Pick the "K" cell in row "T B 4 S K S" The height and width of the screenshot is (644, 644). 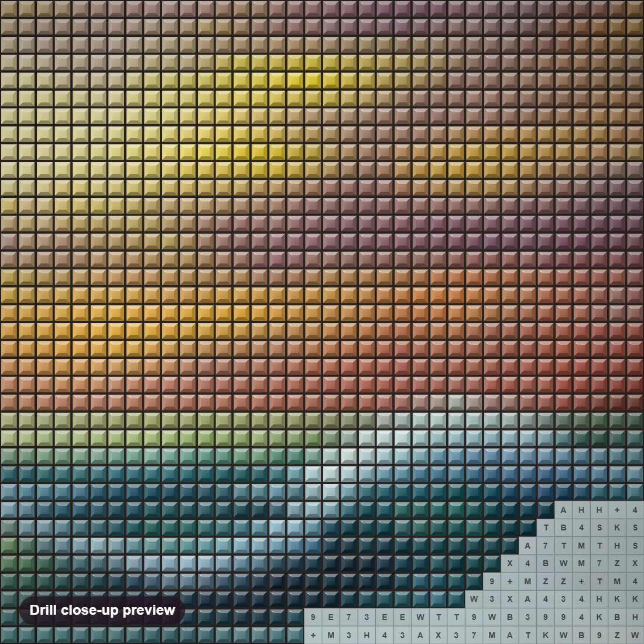(x=617, y=527)
